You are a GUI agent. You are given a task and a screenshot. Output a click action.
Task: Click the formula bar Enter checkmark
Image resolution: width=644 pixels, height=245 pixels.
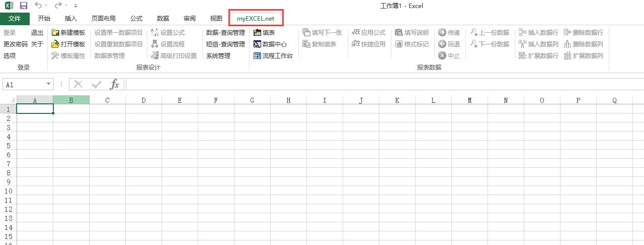(96, 85)
